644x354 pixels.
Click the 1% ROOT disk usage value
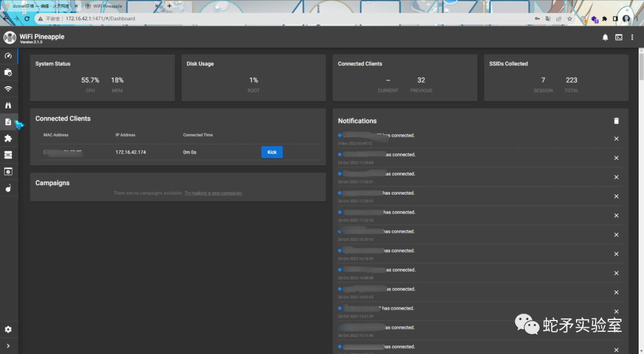253,80
